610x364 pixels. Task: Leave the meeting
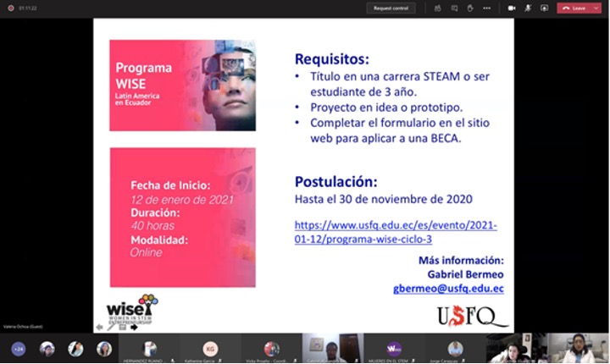[x=574, y=8]
